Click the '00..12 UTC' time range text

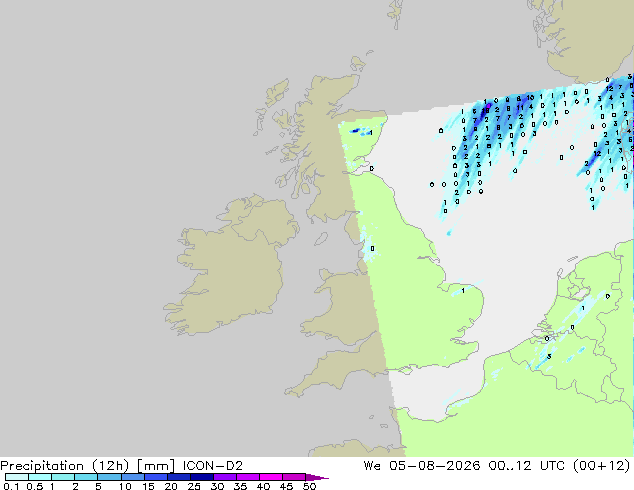(x=526, y=466)
